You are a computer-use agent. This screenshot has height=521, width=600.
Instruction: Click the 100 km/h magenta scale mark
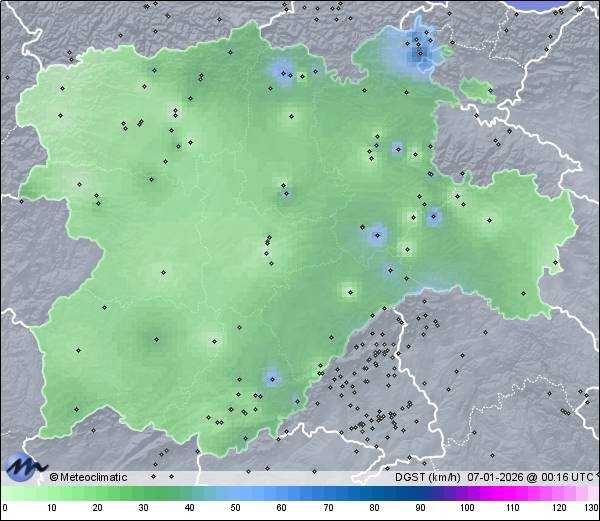click(466, 508)
